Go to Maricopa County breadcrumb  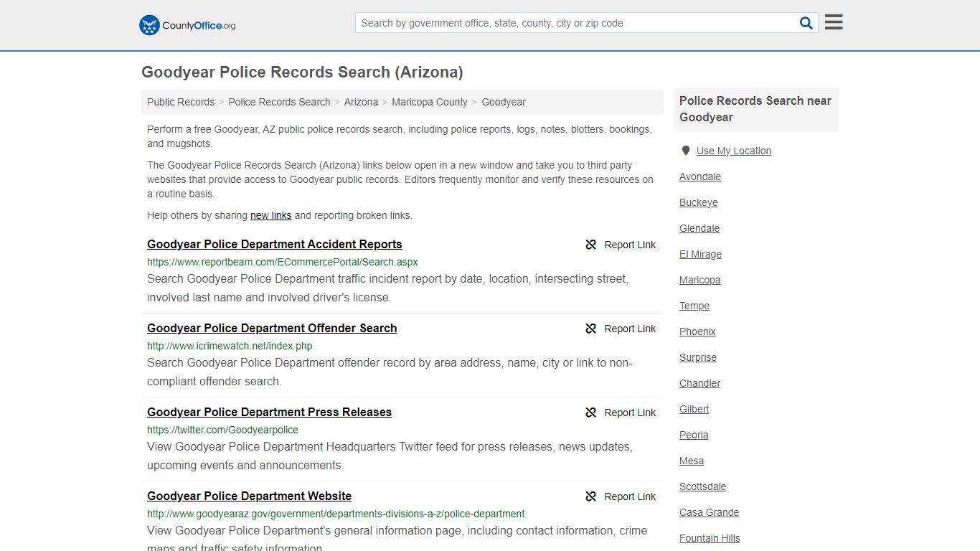pyautogui.click(x=430, y=102)
